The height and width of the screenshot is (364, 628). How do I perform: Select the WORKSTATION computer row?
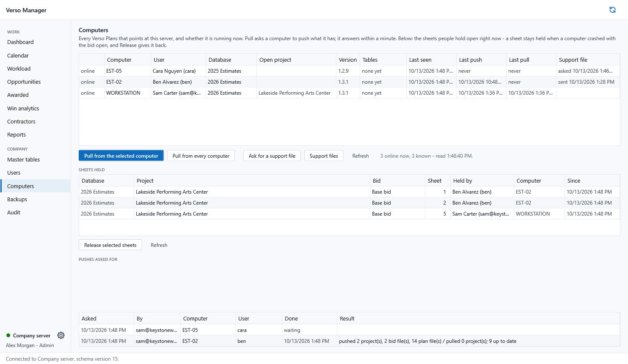click(349, 93)
